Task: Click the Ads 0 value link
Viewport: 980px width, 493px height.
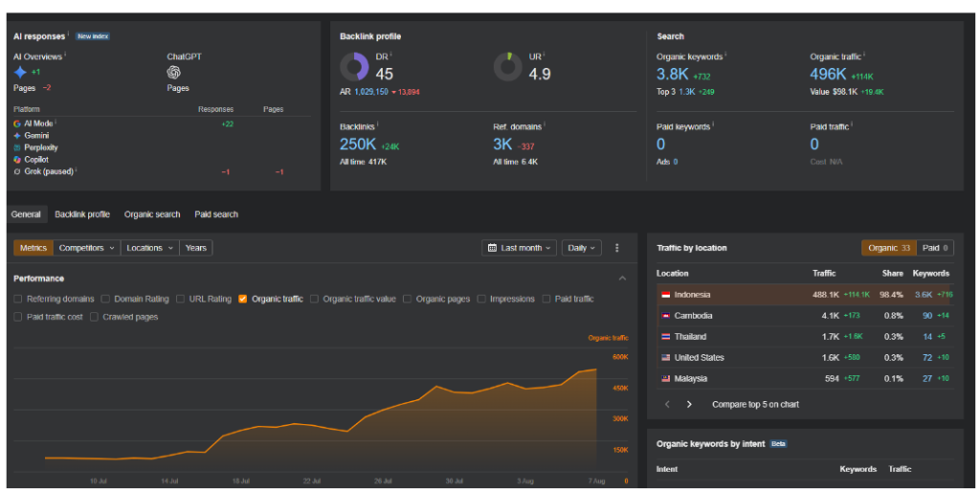Action: [x=676, y=162]
